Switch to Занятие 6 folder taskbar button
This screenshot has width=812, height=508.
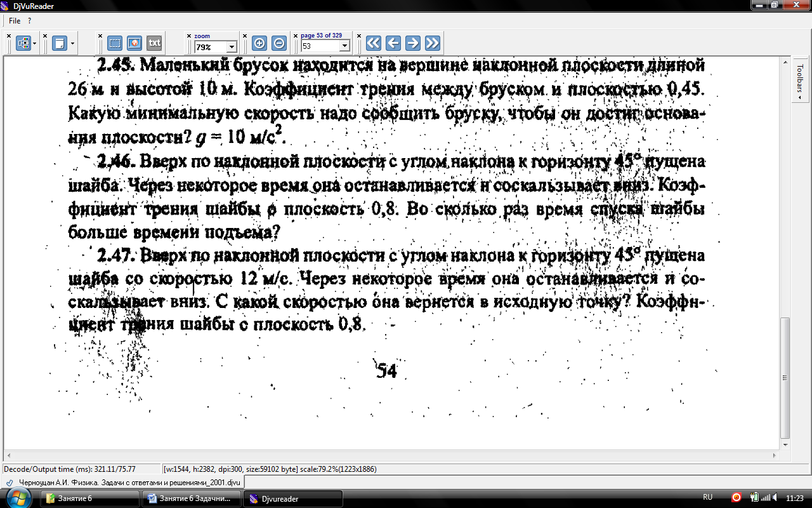coord(89,498)
